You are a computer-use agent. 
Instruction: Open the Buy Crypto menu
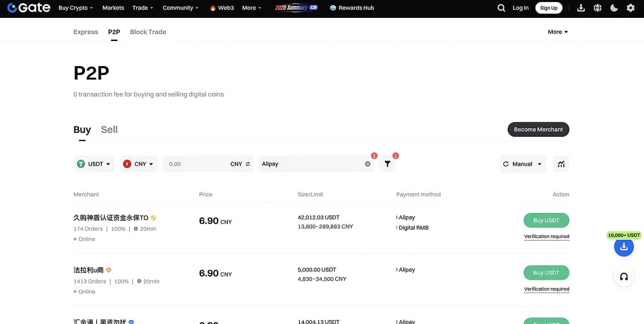pyautogui.click(x=76, y=8)
